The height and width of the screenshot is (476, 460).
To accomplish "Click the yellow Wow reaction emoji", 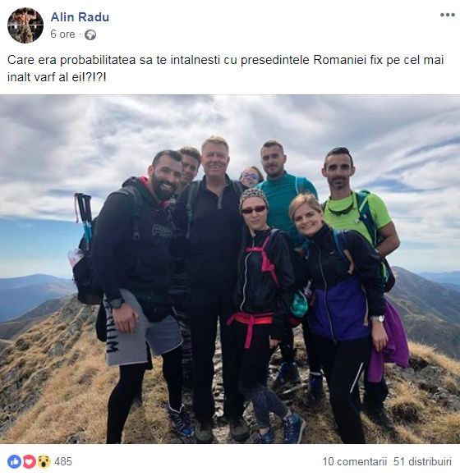I will point(44,461).
